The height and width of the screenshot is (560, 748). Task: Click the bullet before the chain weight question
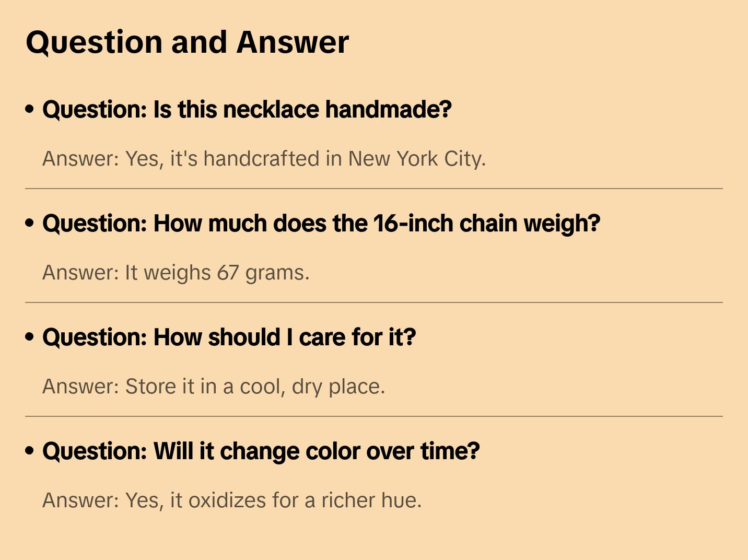click(30, 224)
